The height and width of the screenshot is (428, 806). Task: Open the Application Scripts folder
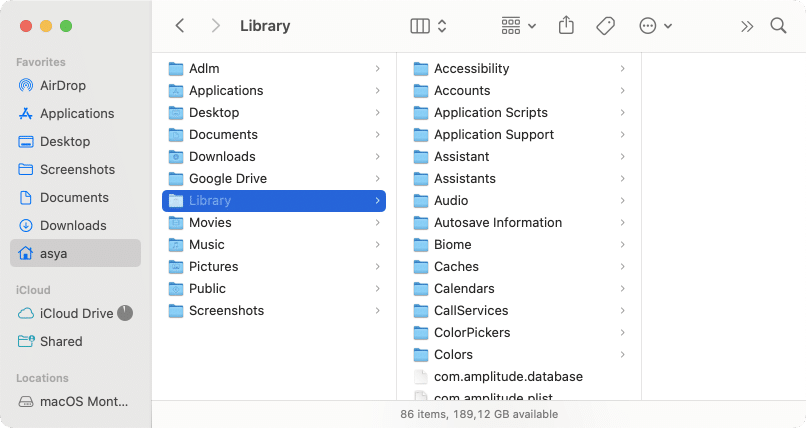519,113
